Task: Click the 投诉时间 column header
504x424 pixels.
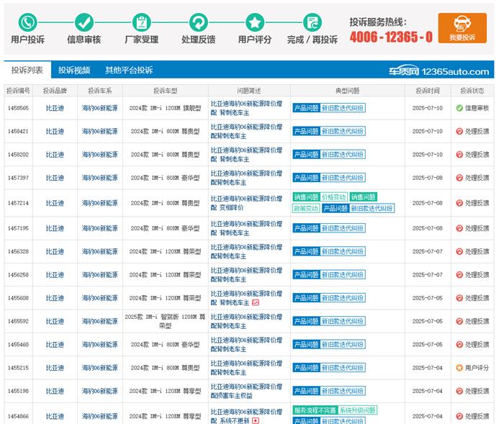Action: pos(428,91)
